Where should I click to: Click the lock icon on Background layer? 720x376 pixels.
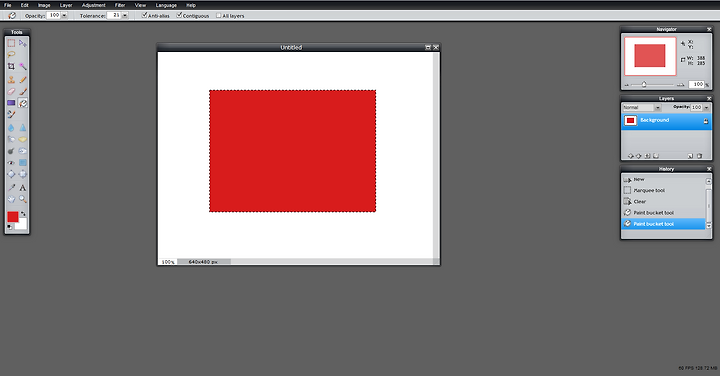(706, 121)
